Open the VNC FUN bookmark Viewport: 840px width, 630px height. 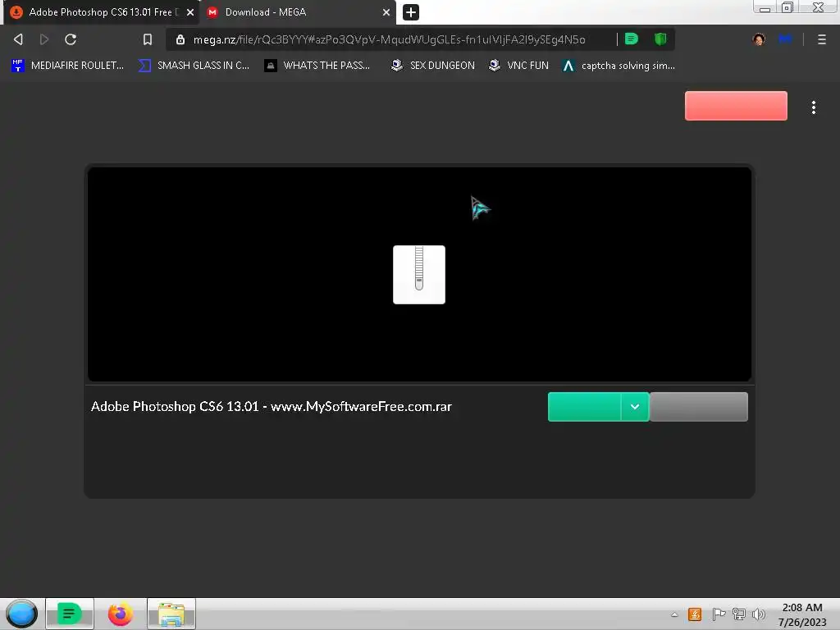[518, 66]
